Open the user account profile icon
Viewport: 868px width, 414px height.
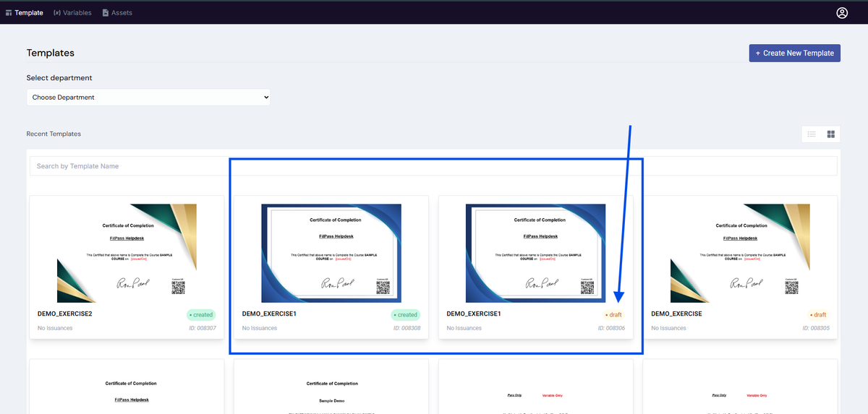(x=842, y=13)
